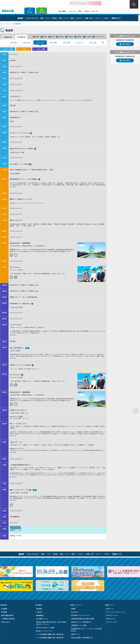The width and height of the screenshot is (140, 644).
Task: Jump to あさ・午前 section
Action: click(8, 49)
